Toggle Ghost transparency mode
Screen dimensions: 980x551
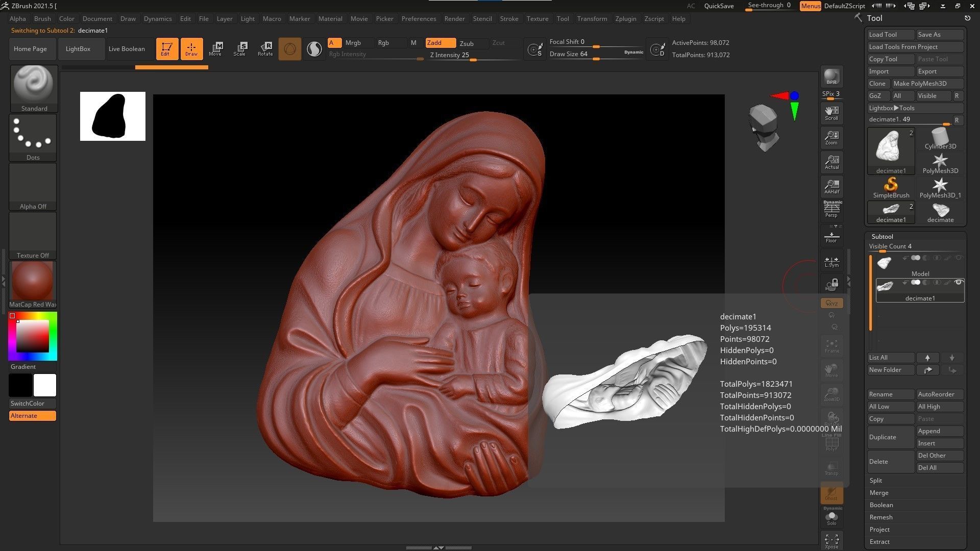click(x=831, y=493)
